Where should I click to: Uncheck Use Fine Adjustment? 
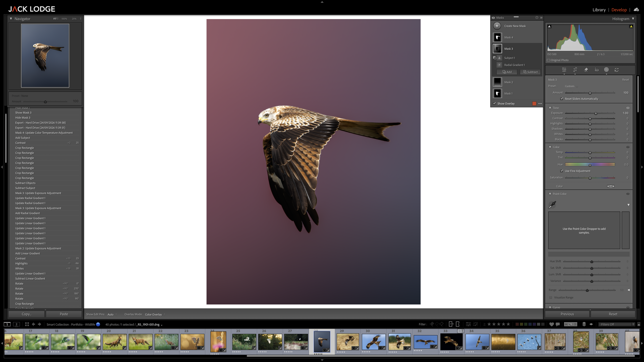pos(562,171)
